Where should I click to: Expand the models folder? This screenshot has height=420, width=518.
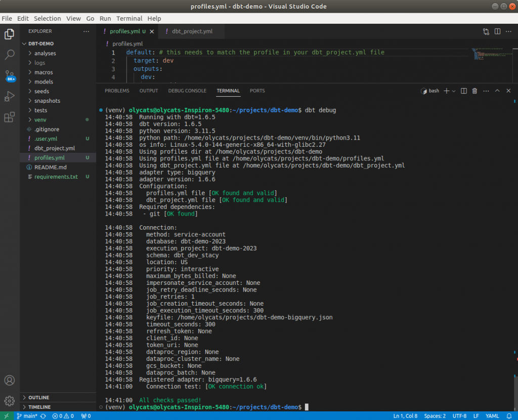click(x=58, y=81)
